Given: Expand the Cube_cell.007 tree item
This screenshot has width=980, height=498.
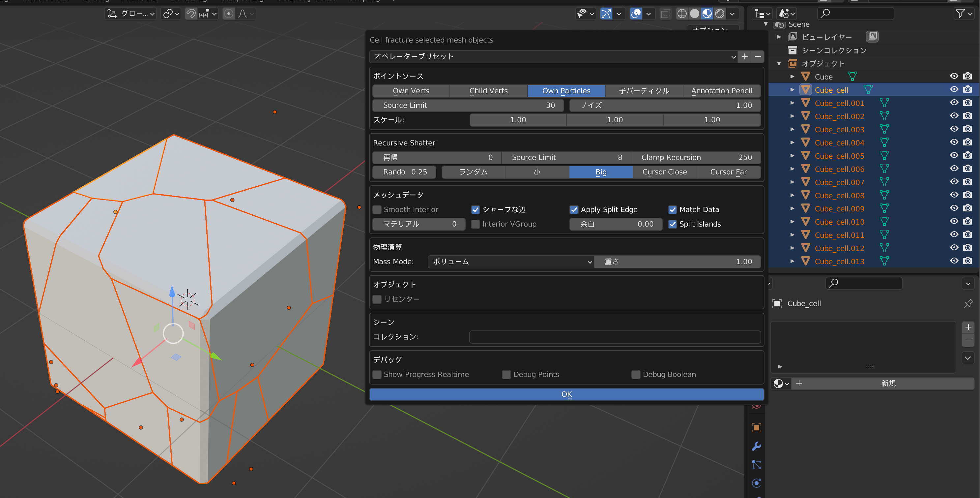Looking at the screenshot, I should click(792, 182).
